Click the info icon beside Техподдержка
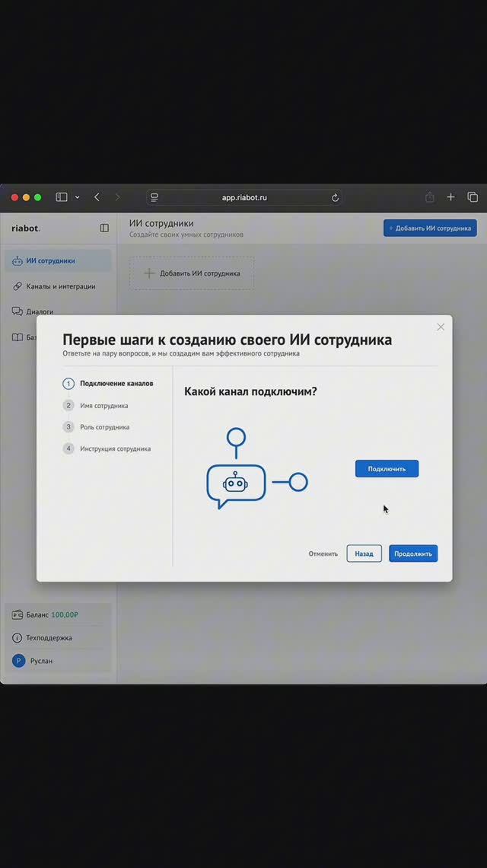 (18, 638)
